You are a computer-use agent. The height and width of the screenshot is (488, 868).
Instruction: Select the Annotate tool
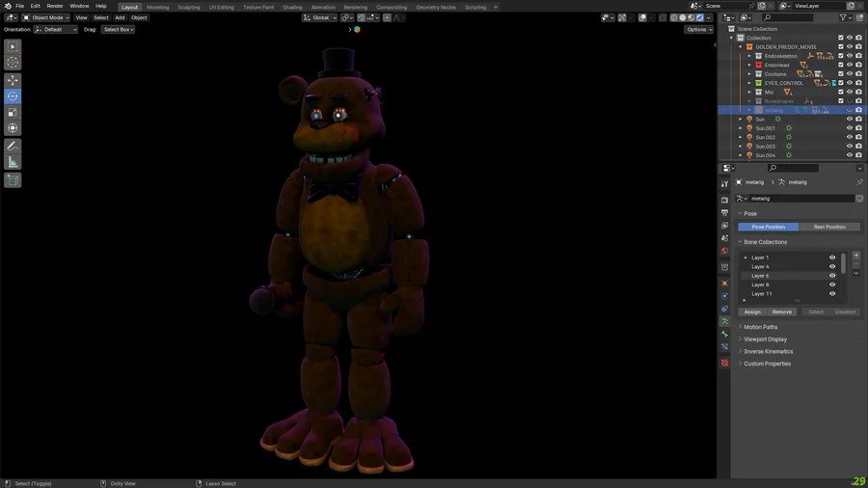(13, 146)
